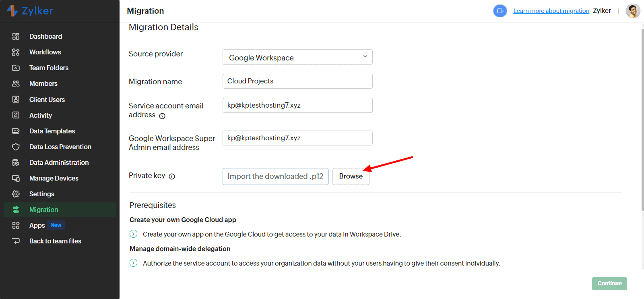This screenshot has width=644, height=299.
Task: Click the page's vertical scrollbar
Action: point(642,121)
